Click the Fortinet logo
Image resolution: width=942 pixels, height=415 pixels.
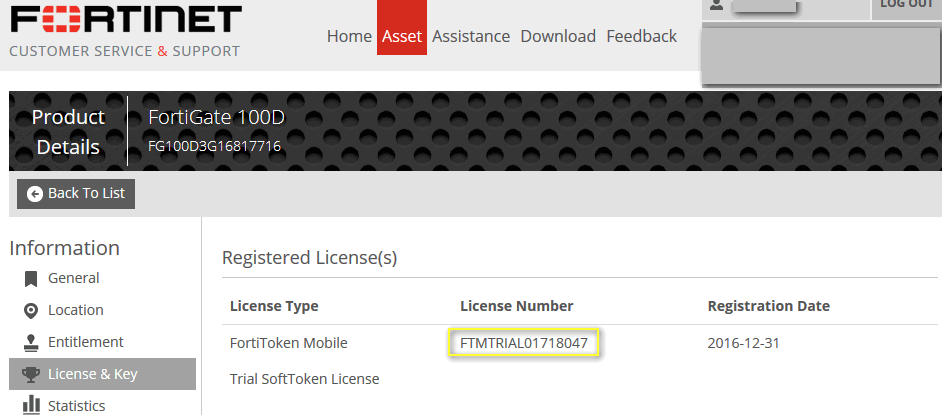coord(126,19)
